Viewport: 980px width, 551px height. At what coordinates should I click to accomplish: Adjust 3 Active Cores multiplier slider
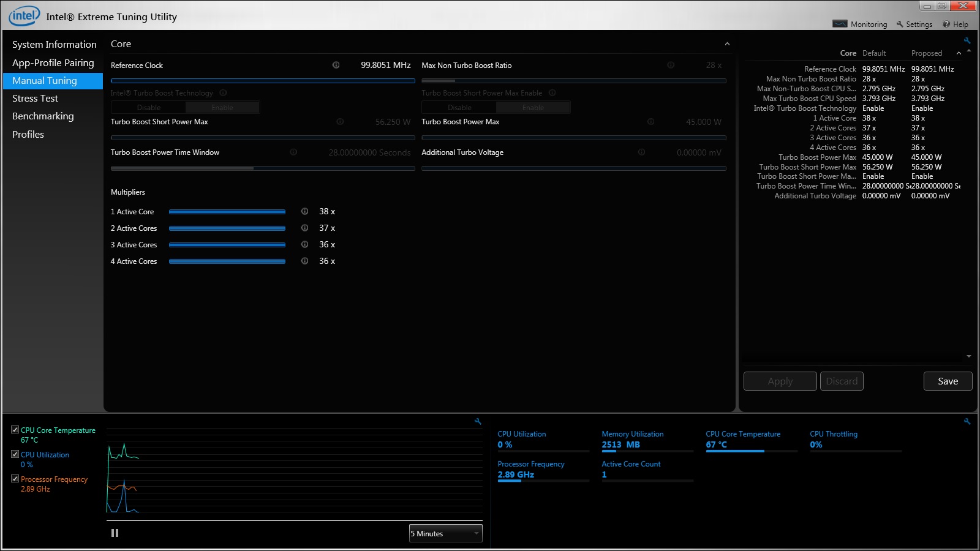click(x=227, y=245)
